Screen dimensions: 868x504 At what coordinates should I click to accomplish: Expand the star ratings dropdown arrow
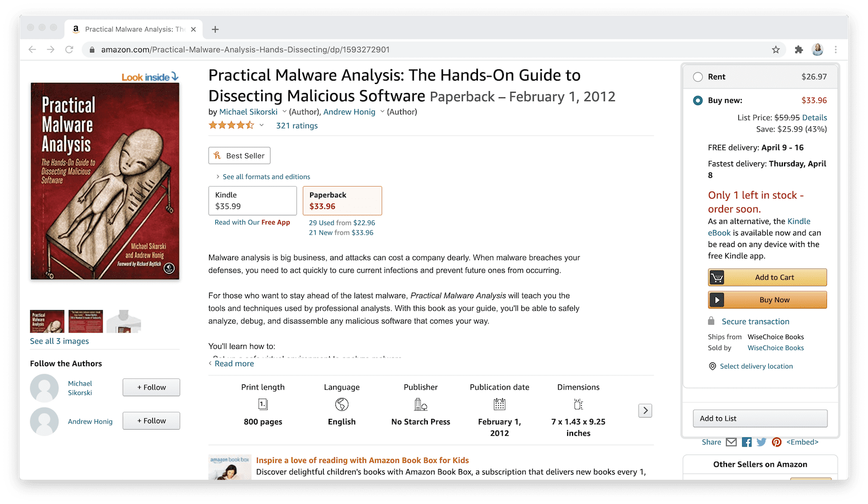tap(262, 125)
